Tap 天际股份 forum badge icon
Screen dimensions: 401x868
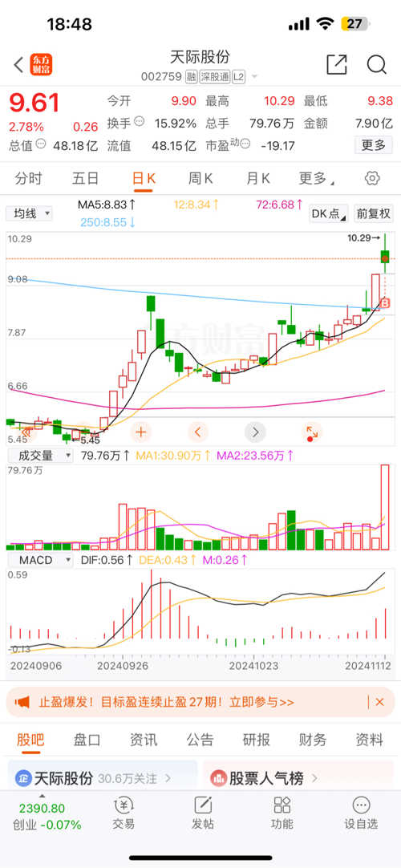pyautogui.click(x=22, y=778)
